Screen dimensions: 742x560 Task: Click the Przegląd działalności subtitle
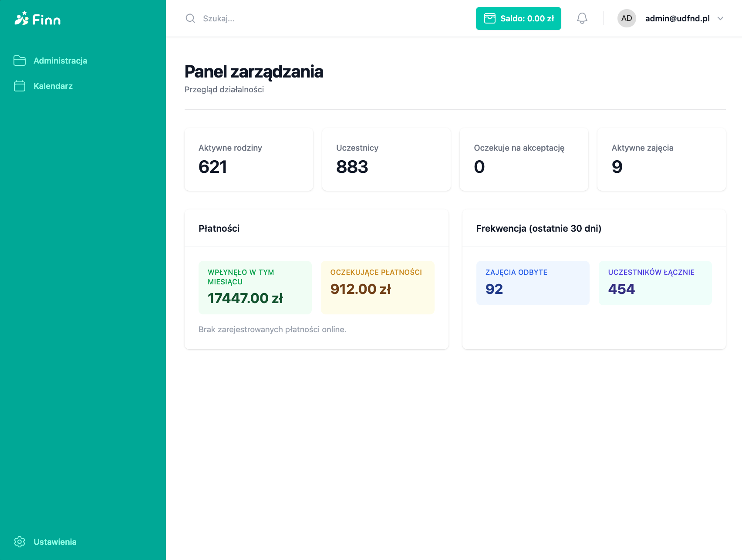pos(224,89)
